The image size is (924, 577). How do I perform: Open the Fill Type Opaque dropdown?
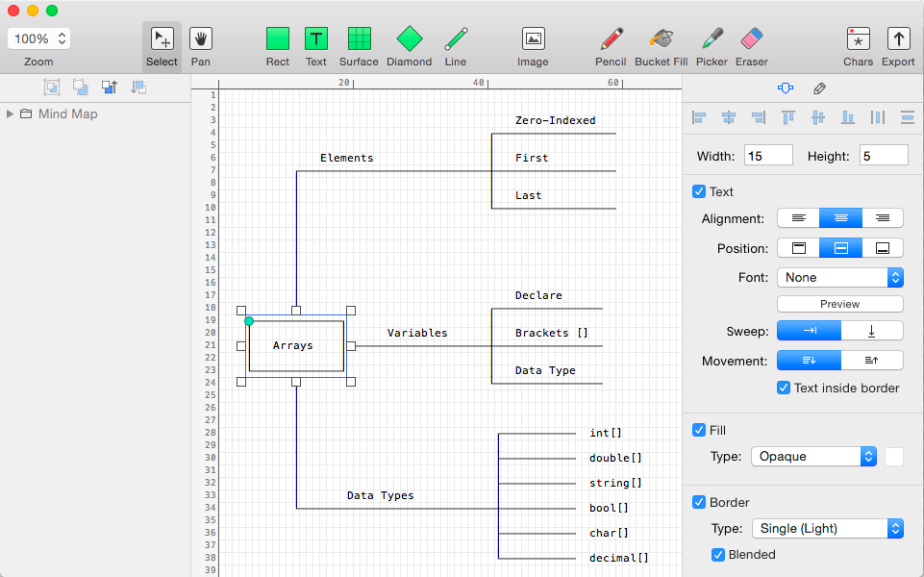813,457
